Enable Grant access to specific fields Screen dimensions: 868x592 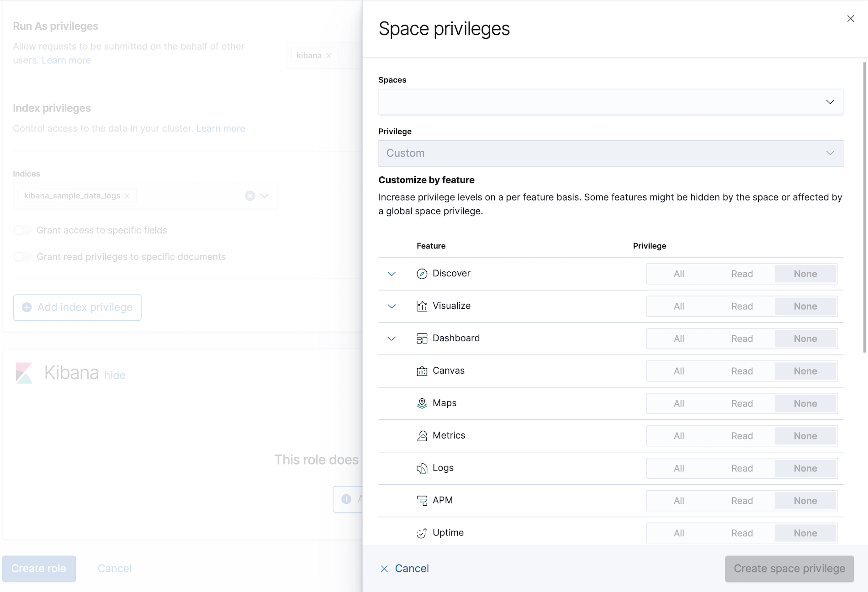(x=22, y=230)
